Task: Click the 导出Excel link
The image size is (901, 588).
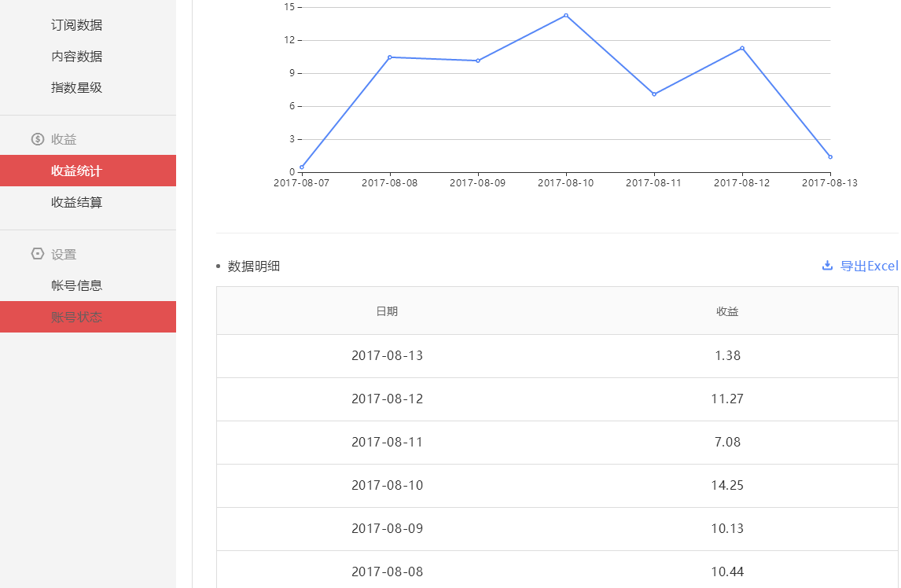Action: point(869,266)
